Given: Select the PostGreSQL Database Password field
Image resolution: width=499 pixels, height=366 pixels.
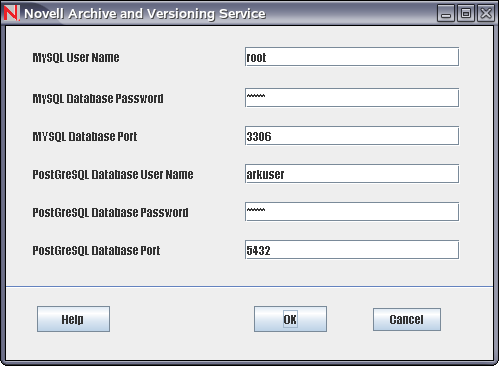Looking at the screenshot, I should 352,212.
